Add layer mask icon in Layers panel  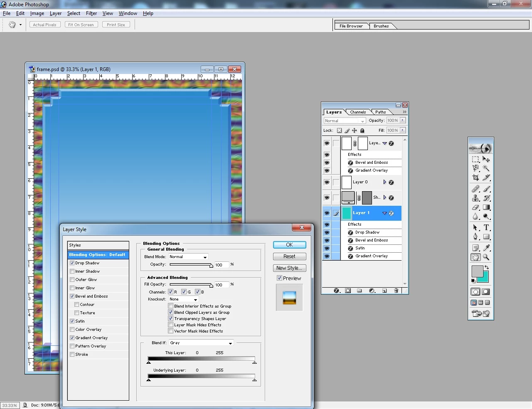tap(348, 291)
